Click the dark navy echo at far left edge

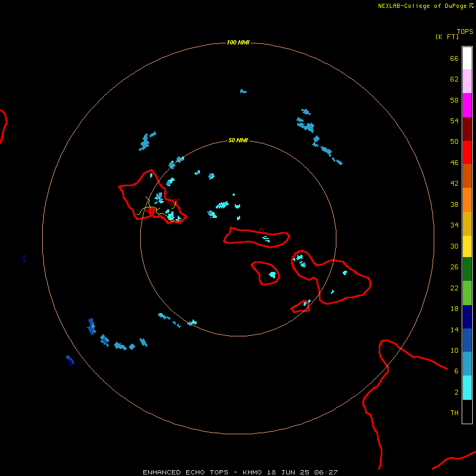point(24,259)
